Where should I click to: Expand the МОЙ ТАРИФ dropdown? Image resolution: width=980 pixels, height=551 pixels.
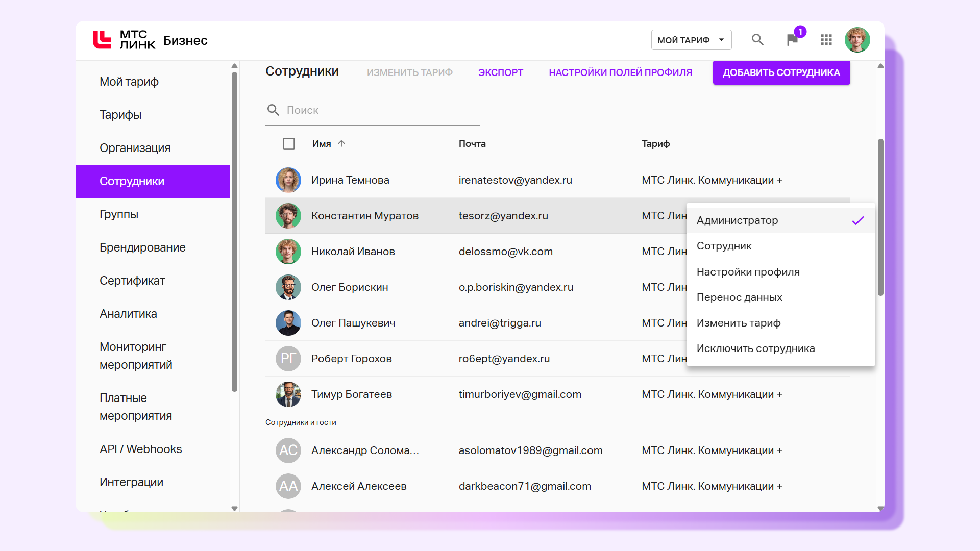coord(691,40)
